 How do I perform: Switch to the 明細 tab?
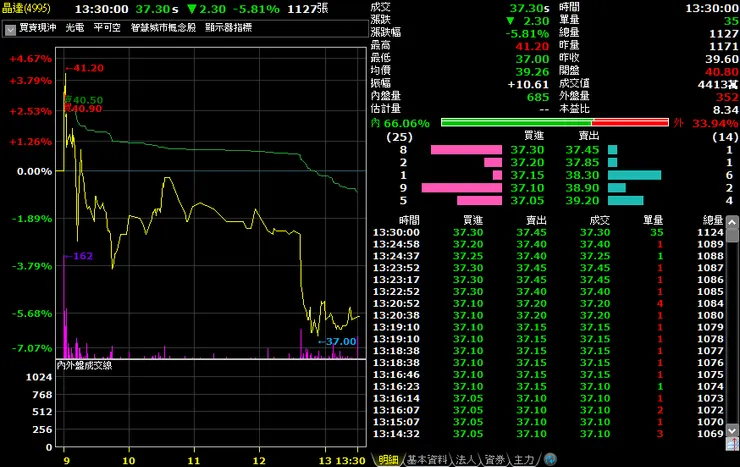coord(388,459)
